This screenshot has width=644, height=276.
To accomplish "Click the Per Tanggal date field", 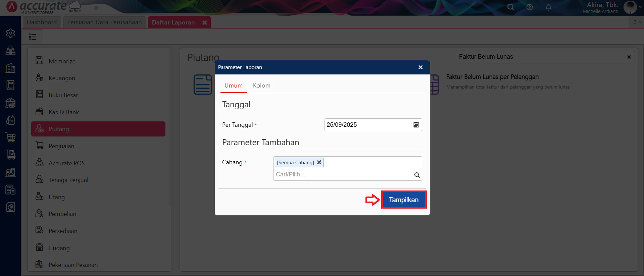I will 367,125.
